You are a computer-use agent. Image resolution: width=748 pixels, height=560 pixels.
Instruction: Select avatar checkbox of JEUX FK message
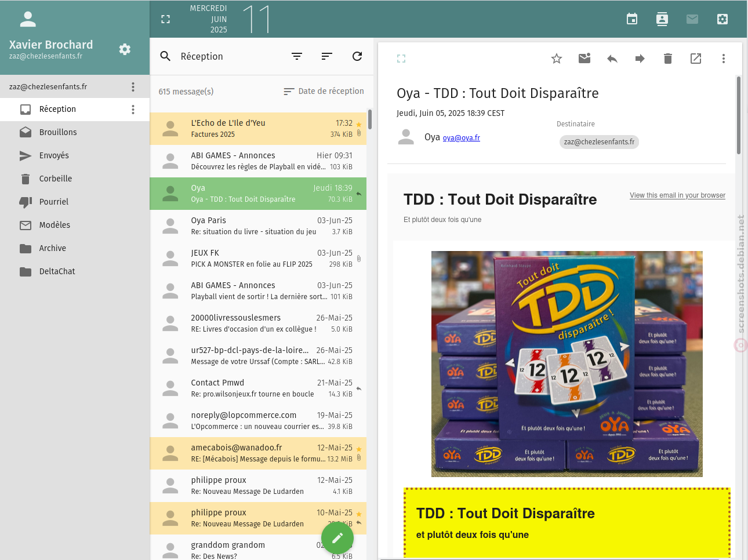coord(170,259)
